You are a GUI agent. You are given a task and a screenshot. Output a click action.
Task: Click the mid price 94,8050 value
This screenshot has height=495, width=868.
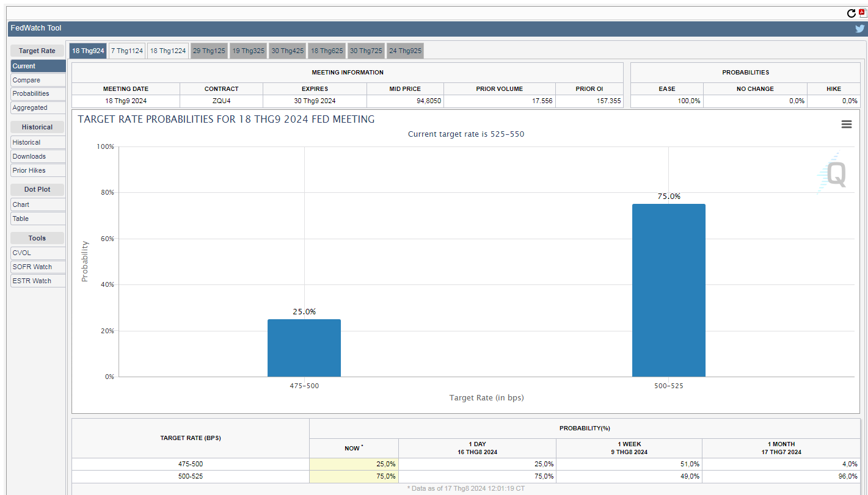click(406, 101)
